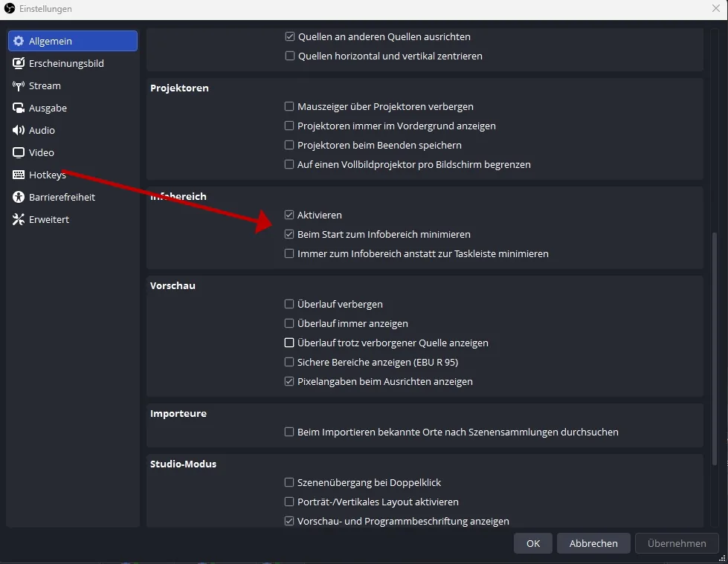The width and height of the screenshot is (728, 564).
Task: Click the Erweitert tools icon
Action: coord(19,219)
